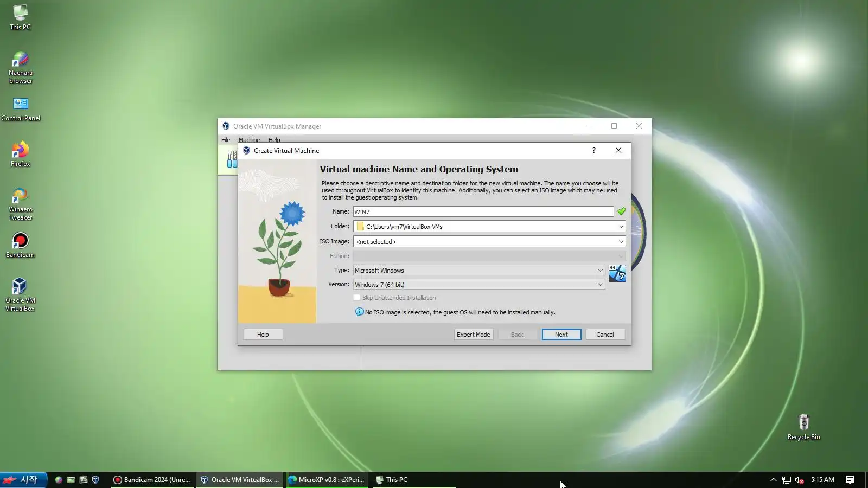The image size is (868, 488).
Task: Select the Firefox desktop shortcut
Action: pos(20,155)
